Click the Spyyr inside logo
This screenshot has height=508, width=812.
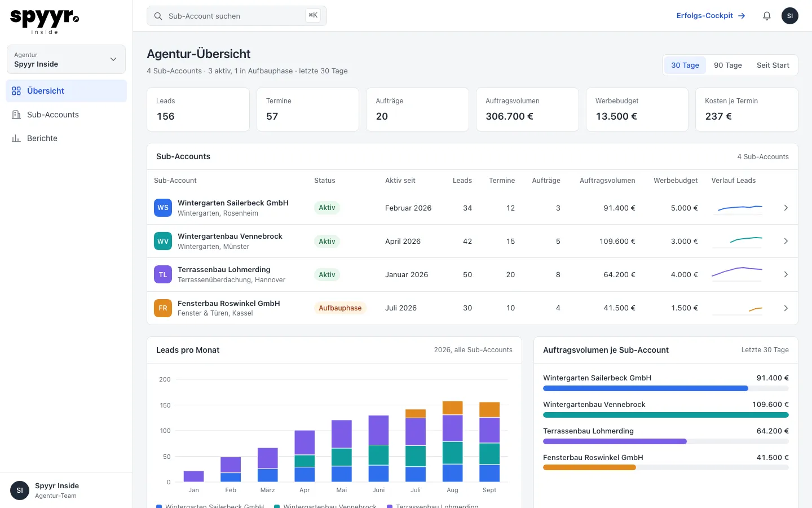pos(45,21)
